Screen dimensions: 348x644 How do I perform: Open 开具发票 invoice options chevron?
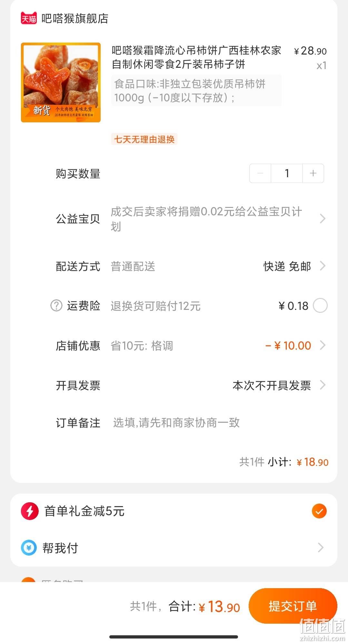point(322,385)
